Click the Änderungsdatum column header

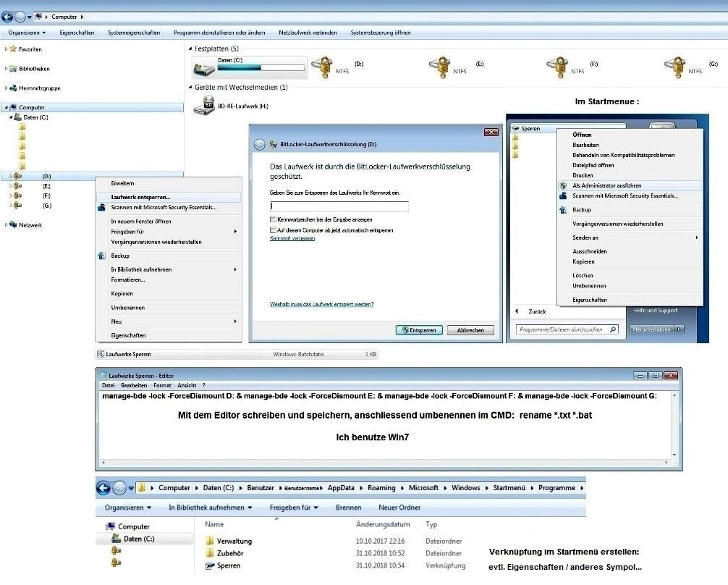click(x=383, y=524)
